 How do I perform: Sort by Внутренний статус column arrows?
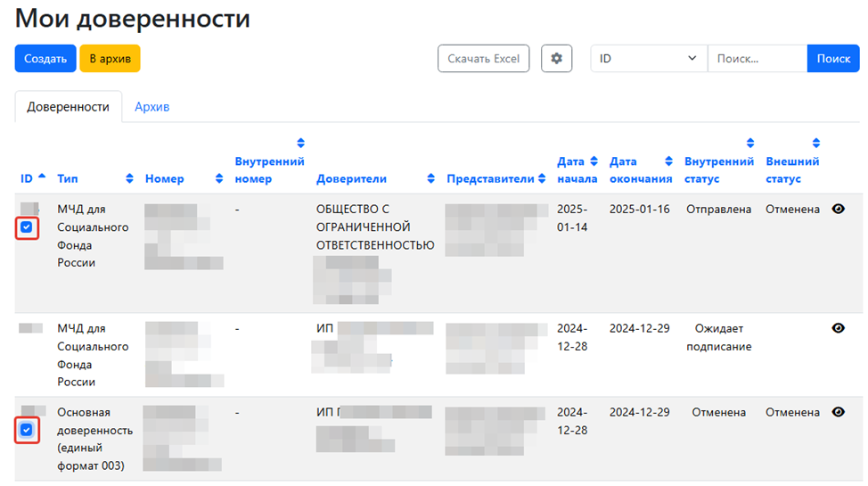coord(750,143)
